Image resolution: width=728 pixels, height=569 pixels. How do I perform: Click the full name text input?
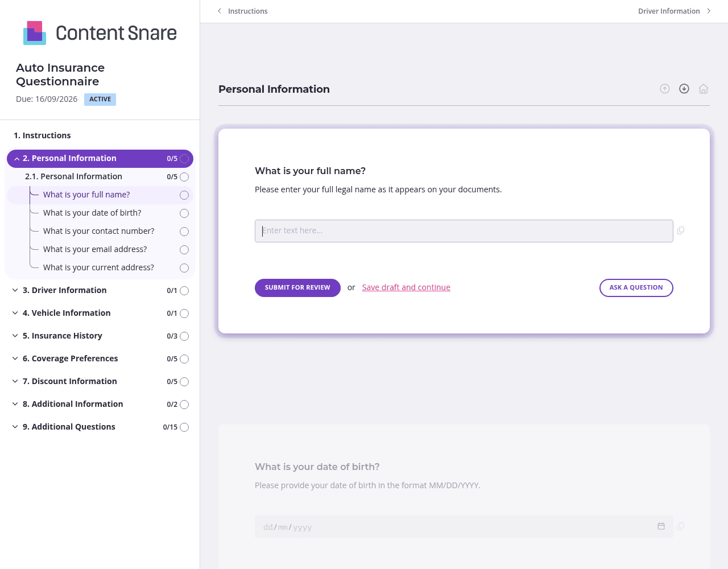click(x=464, y=231)
